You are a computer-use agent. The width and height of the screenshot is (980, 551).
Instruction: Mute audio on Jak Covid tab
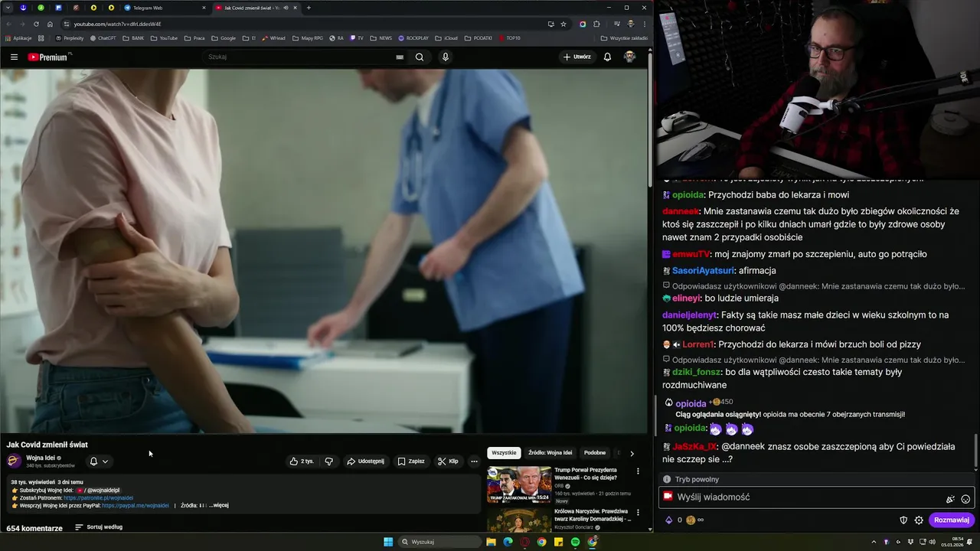[286, 8]
